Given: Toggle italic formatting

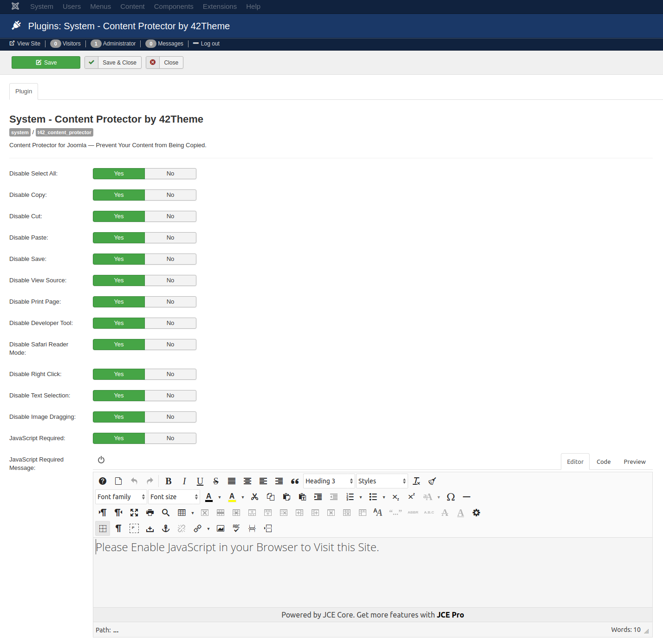Looking at the screenshot, I should click(184, 481).
